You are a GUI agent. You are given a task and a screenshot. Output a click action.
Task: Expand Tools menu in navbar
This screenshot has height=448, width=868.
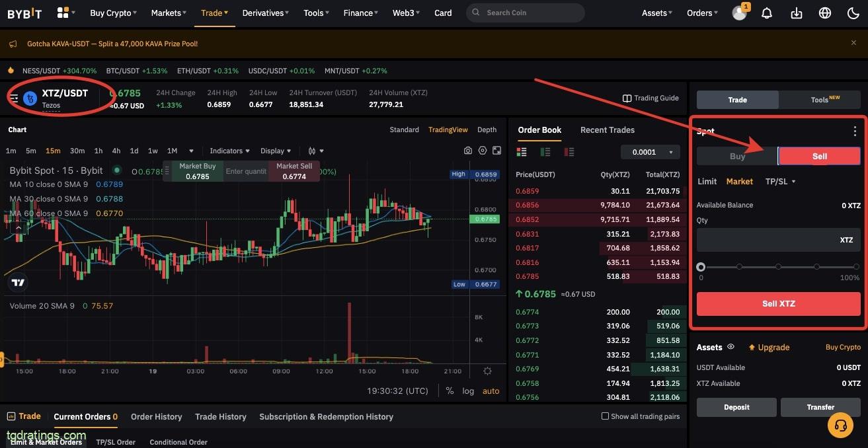[x=317, y=13]
